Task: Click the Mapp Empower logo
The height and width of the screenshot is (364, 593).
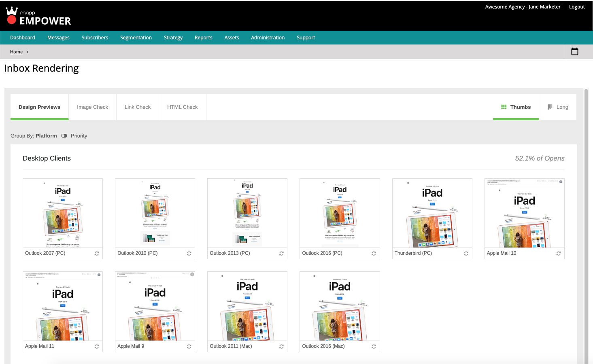Action: 38,16
